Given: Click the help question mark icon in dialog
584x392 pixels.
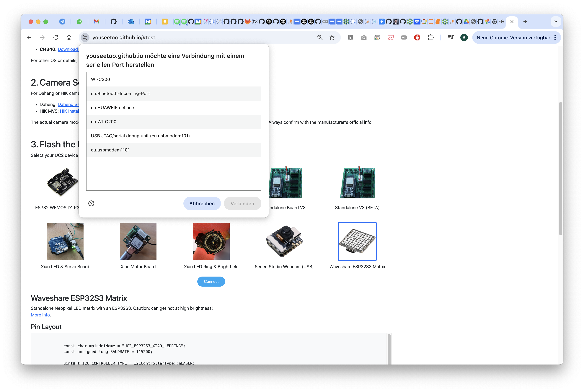Looking at the screenshot, I should point(91,203).
